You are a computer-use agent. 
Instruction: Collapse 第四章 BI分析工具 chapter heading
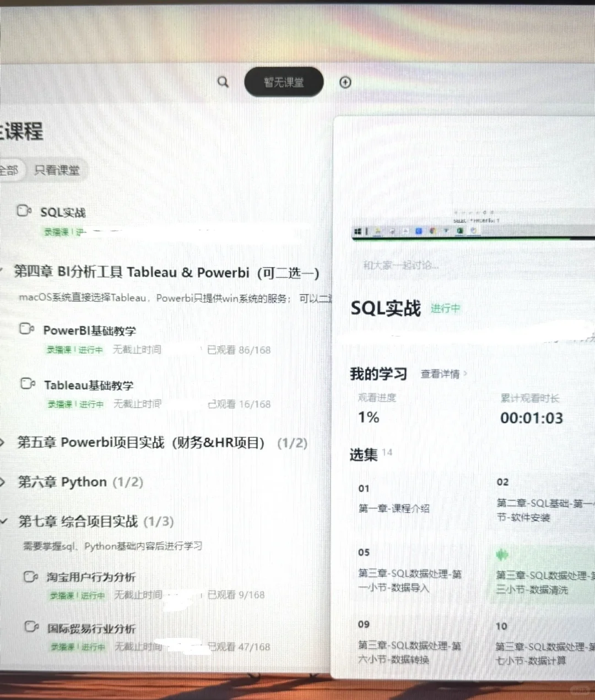coord(166,272)
